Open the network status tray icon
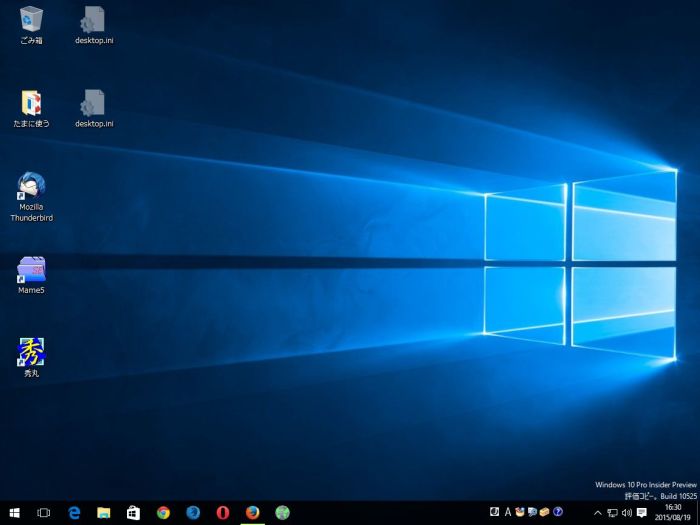Viewport: 700px width, 525px height. tap(612, 512)
